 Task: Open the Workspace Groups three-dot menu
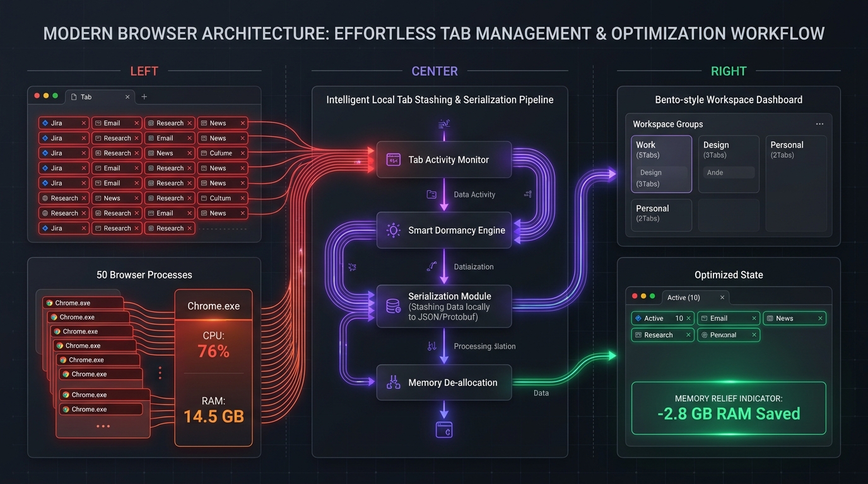pyautogui.click(x=819, y=124)
